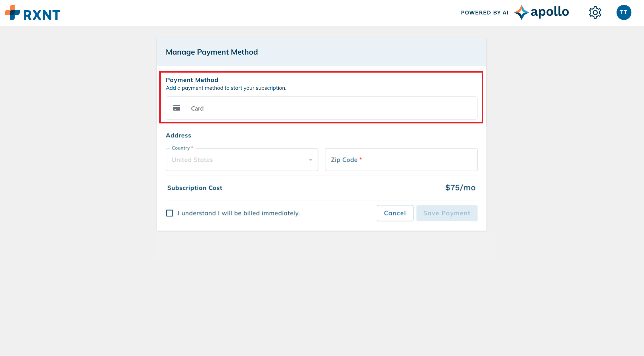The image size is (644, 356).
Task: Focus the Zip Code field
Action: [401, 160]
